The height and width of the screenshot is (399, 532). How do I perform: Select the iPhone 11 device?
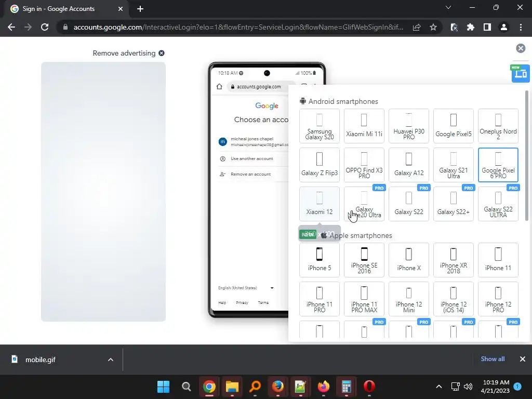498,260
